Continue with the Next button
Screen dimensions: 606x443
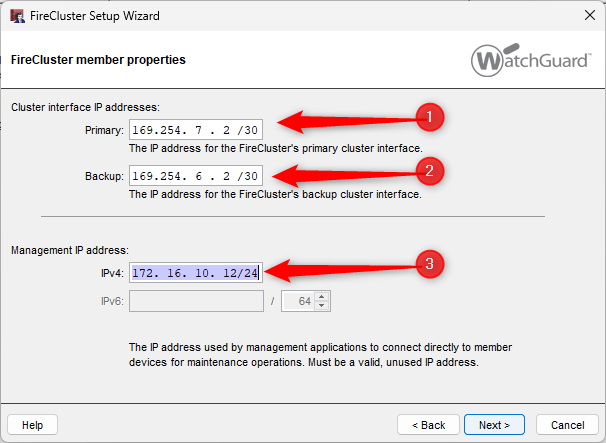[494, 425]
